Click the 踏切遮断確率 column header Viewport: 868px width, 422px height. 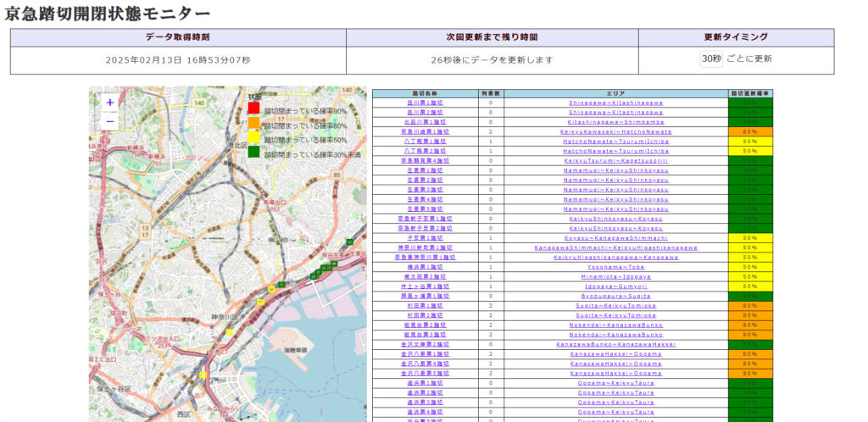click(x=751, y=93)
